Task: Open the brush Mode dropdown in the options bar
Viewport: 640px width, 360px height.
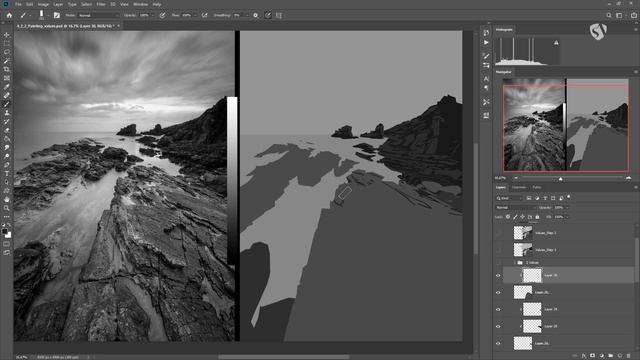Action: tap(98, 15)
